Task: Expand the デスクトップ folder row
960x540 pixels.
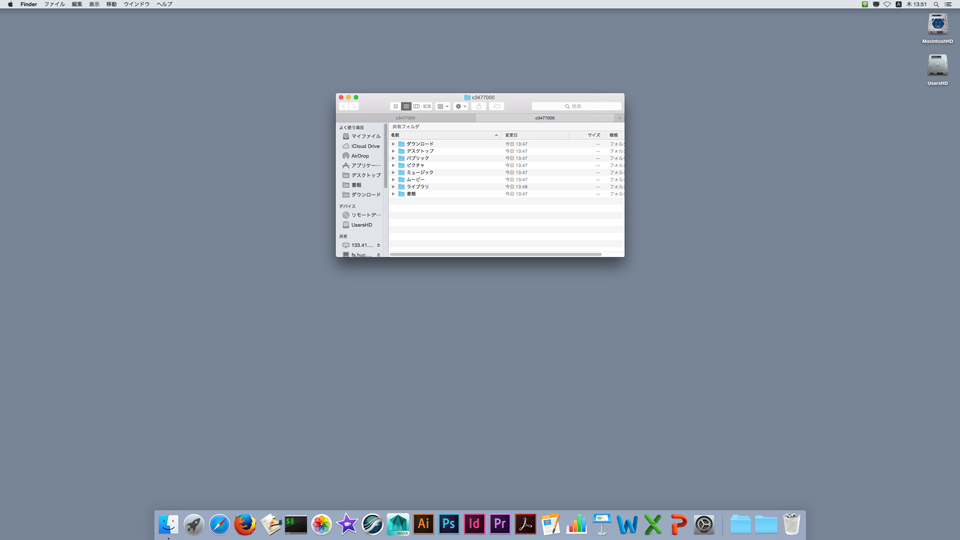Action: click(393, 151)
